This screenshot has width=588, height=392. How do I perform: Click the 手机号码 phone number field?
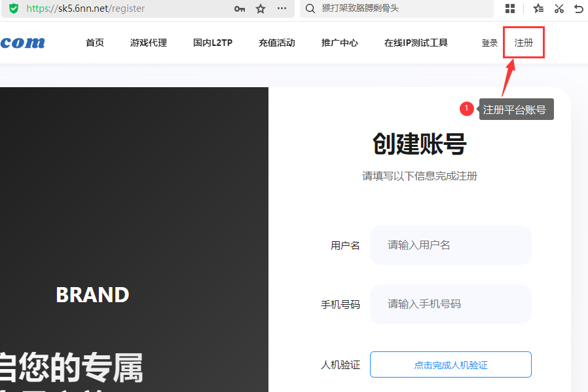tap(450, 304)
